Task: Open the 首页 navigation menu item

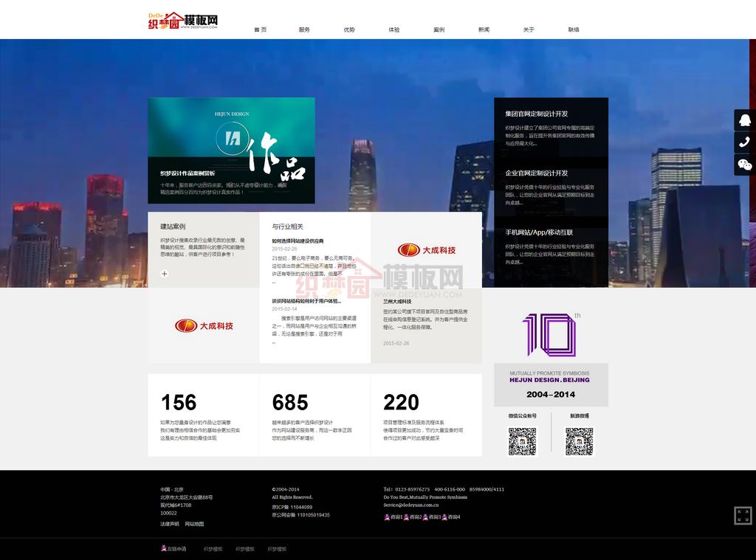Action: [x=260, y=30]
